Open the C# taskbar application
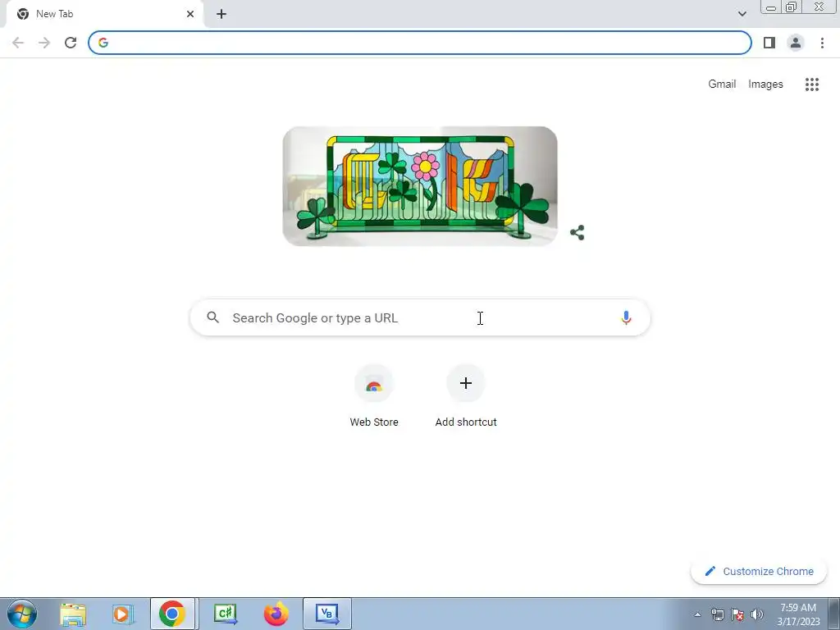Viewport: 840px width, 630px height. coord(226,614)
